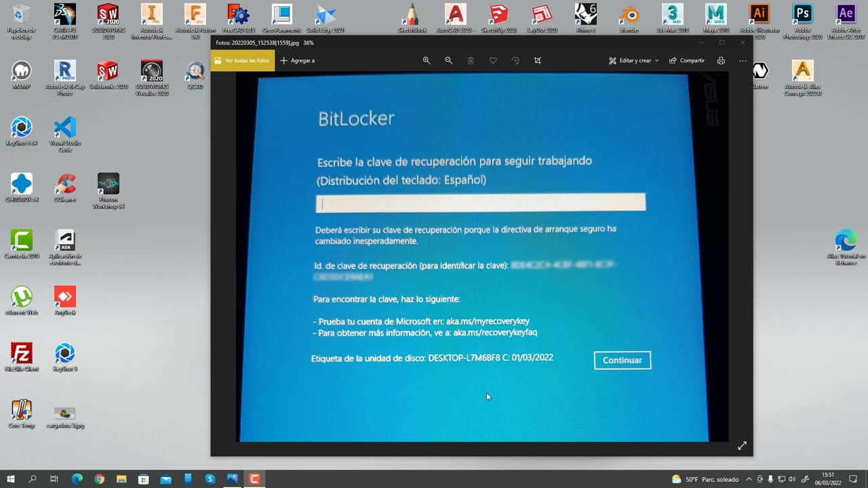Click Ver todas las fotos button
This screenshot has height=488, width=868.
242,60
